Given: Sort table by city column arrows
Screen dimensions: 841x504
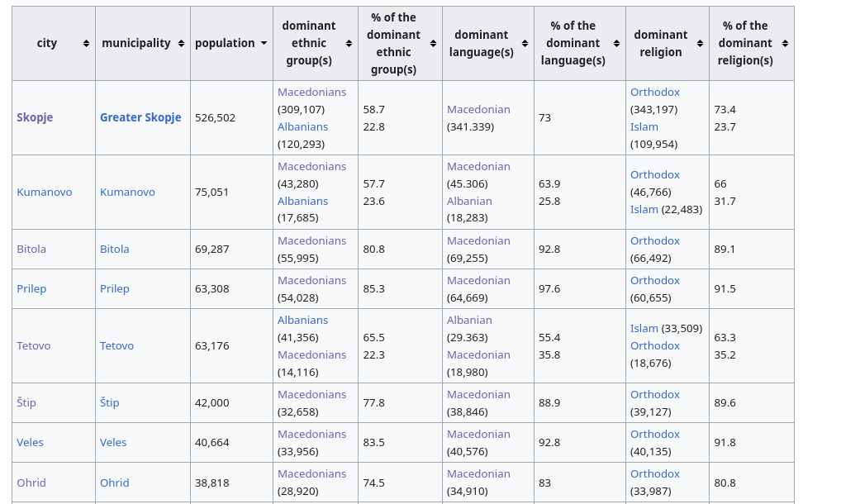Looking at the screenshot, I should tap(86, 44).
